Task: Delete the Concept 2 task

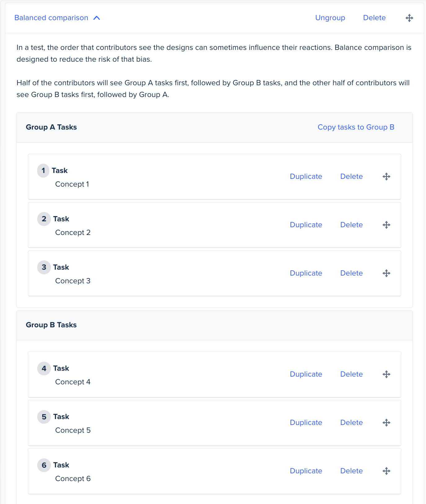Action: tap(351, 225)
